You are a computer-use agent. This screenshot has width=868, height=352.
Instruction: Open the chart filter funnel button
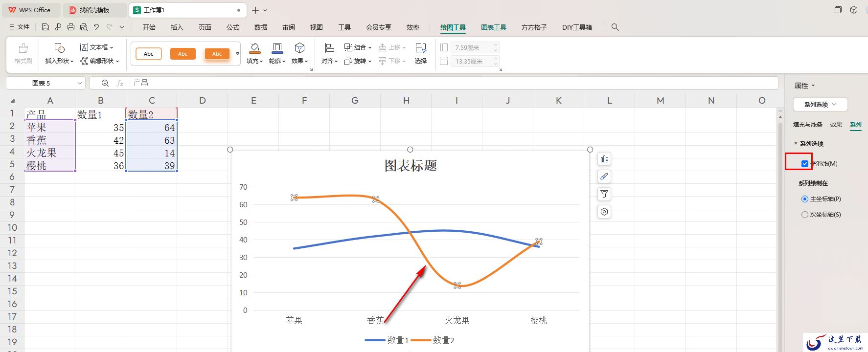click(604, 195)
